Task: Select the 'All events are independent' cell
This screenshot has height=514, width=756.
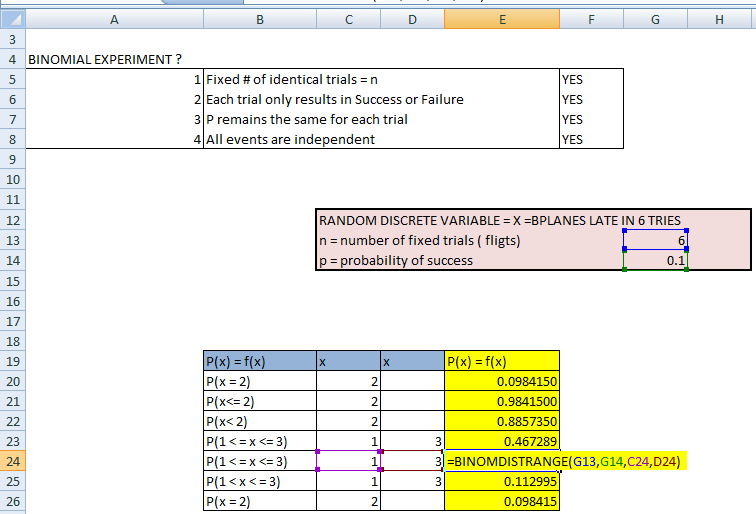Action: point(380,139)
